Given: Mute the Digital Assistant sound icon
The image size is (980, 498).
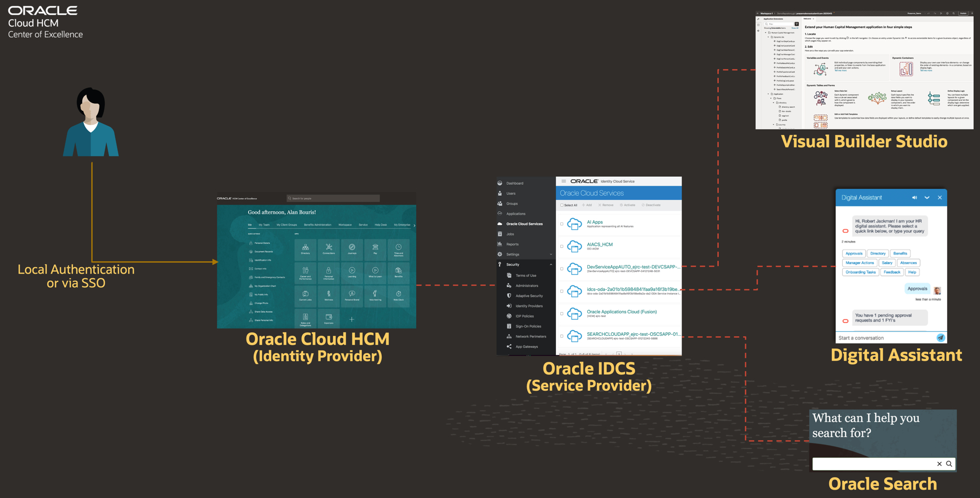Looking at the screenshot, I should (x=915, y=198).
